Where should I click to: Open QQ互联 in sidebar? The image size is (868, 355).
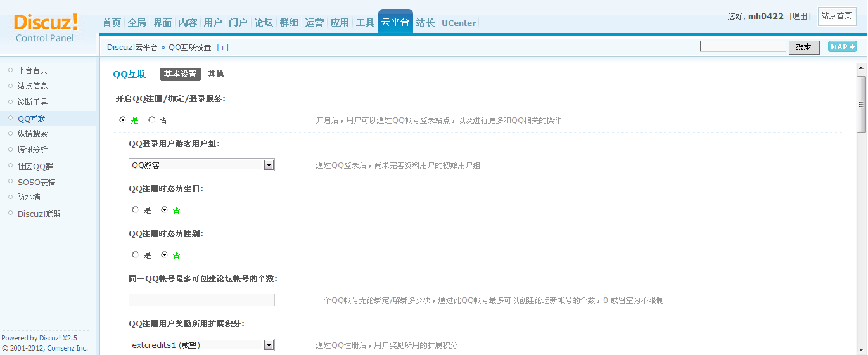click(32, 119)
